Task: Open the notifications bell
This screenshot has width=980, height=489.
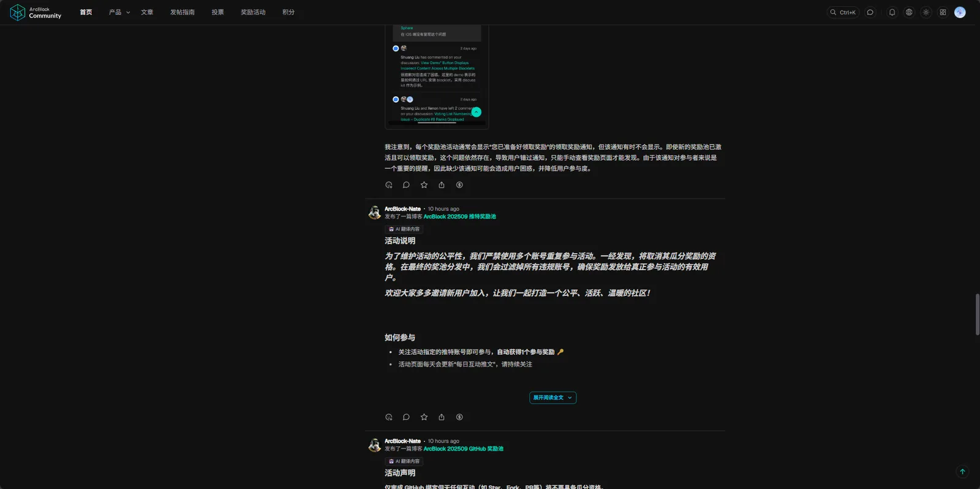Action: coord(892,12)
